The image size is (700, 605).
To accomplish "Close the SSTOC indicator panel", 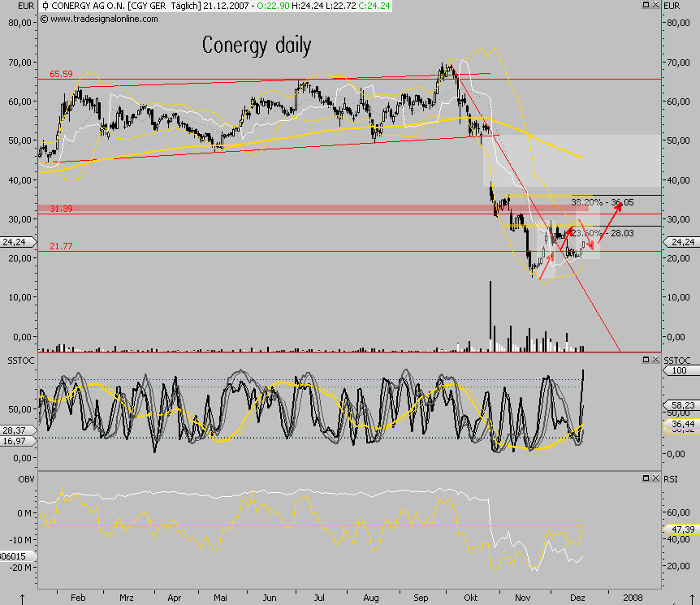I will 654,358.
